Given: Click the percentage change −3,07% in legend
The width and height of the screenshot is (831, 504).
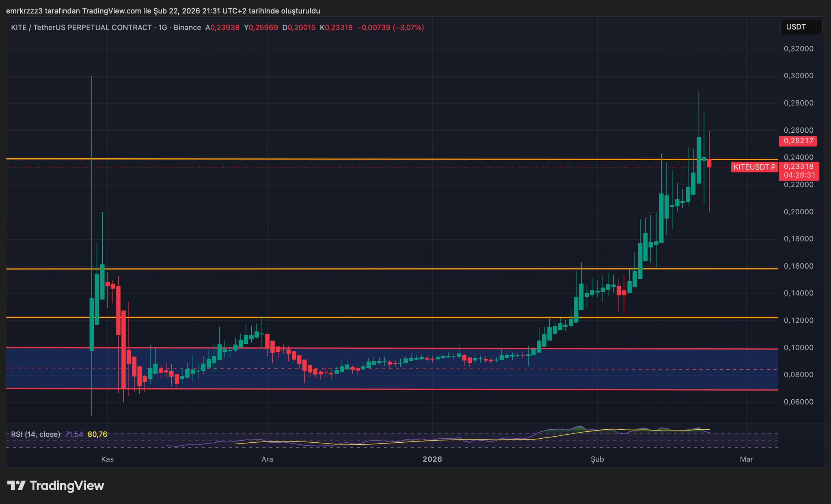Looking at the screenshot, I should [409, 28].
